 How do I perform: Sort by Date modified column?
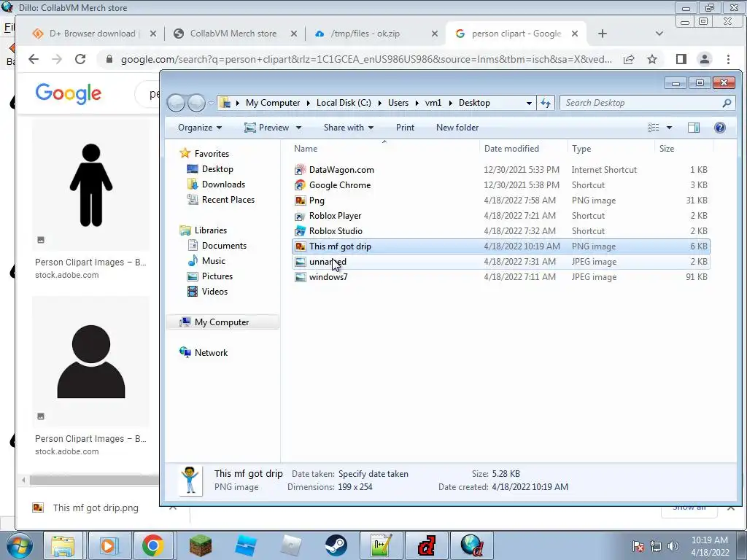point(523,149)
